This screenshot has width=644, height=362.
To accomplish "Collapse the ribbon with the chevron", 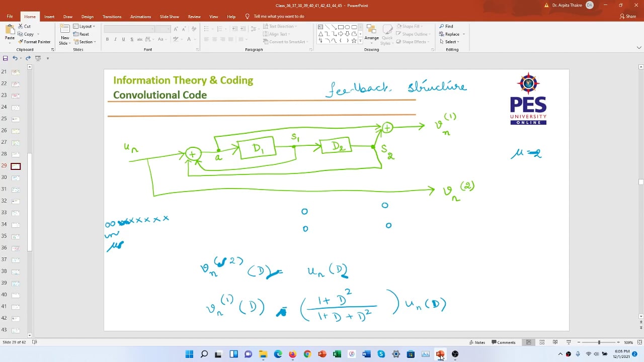I will (639, 48).
